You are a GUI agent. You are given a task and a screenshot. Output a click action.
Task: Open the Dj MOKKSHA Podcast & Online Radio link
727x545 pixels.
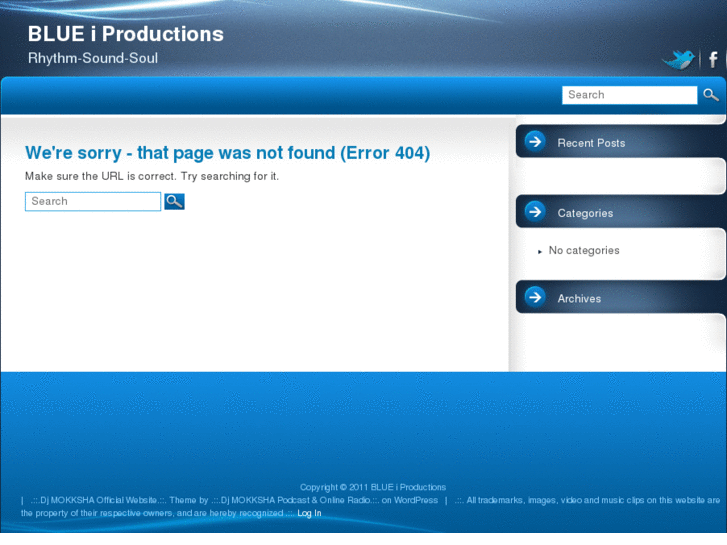point(295,500)
